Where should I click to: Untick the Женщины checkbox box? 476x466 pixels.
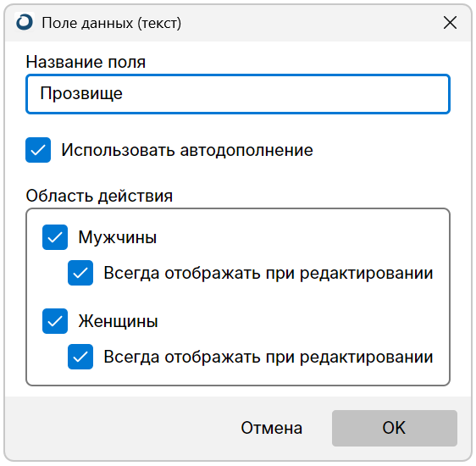click(x=55, y=321)
